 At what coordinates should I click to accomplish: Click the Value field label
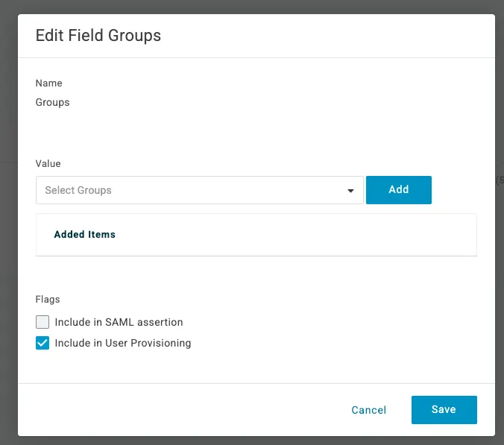[x=48, y=163]
